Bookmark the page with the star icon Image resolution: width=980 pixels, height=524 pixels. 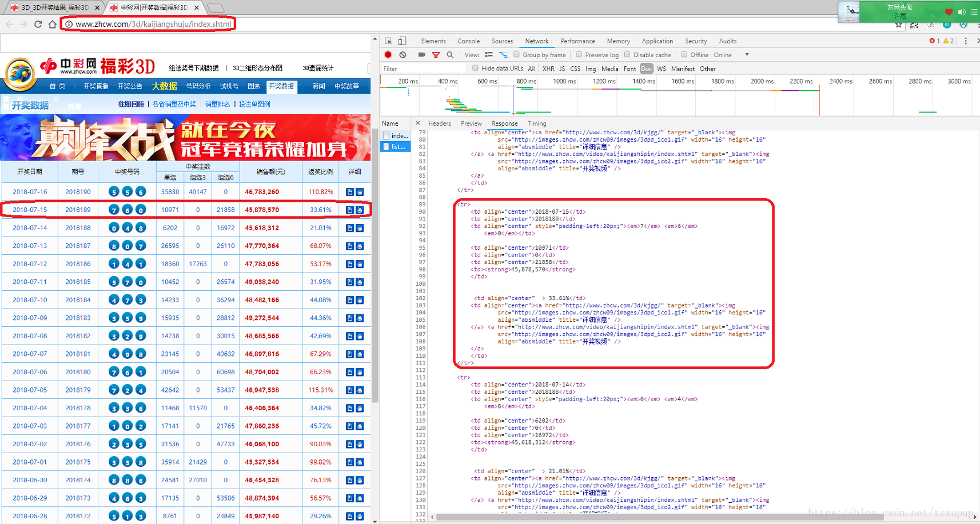(x=899, y=25)
